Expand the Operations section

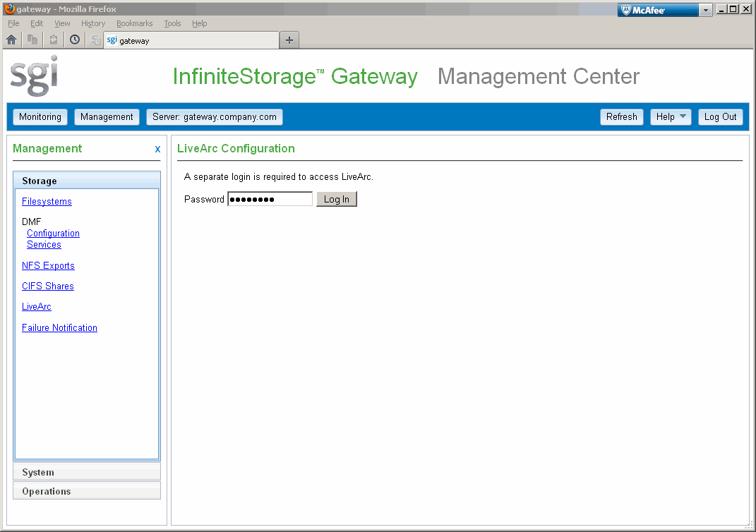pos(87,491)
